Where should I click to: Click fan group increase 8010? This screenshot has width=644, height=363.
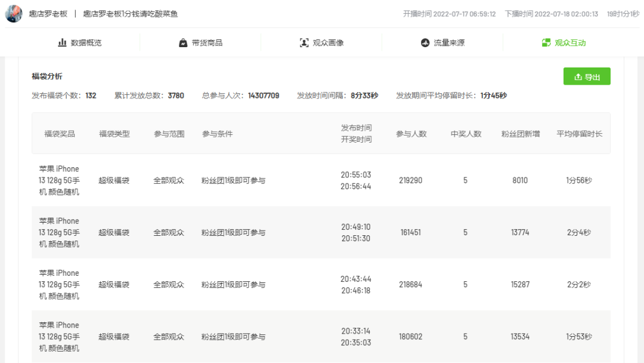point(520,180)
